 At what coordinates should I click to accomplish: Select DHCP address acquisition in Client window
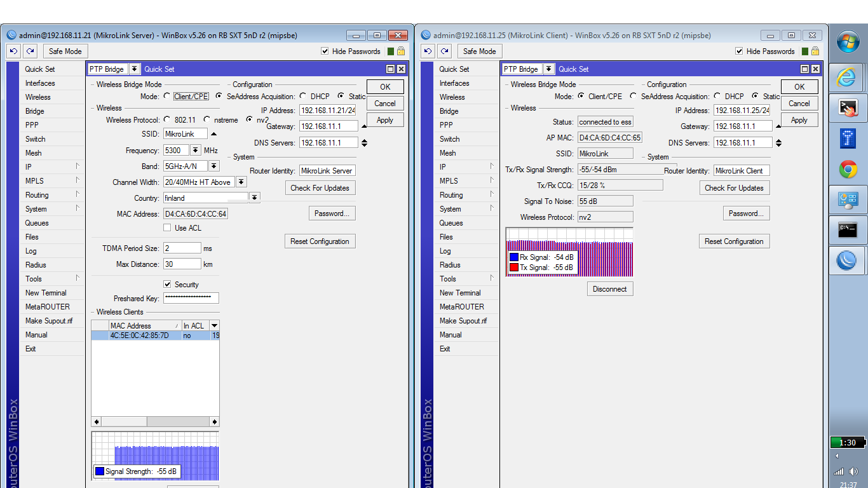coord(717,97)
